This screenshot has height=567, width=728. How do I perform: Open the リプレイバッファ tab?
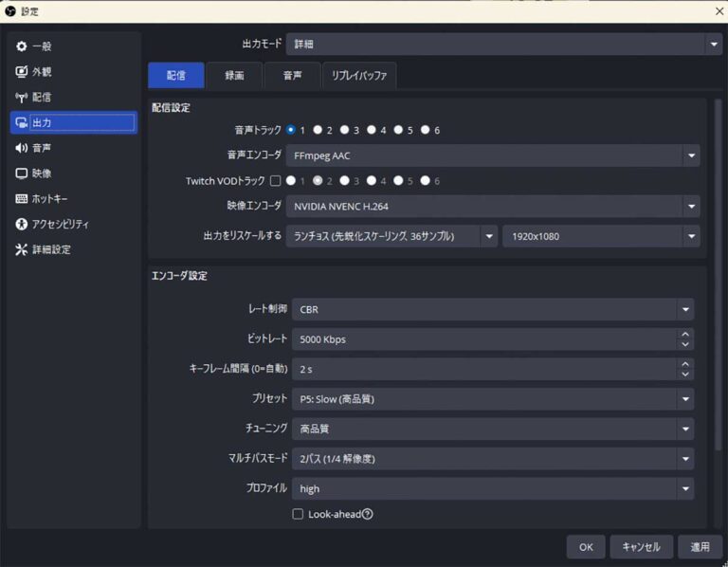(359, 76)
